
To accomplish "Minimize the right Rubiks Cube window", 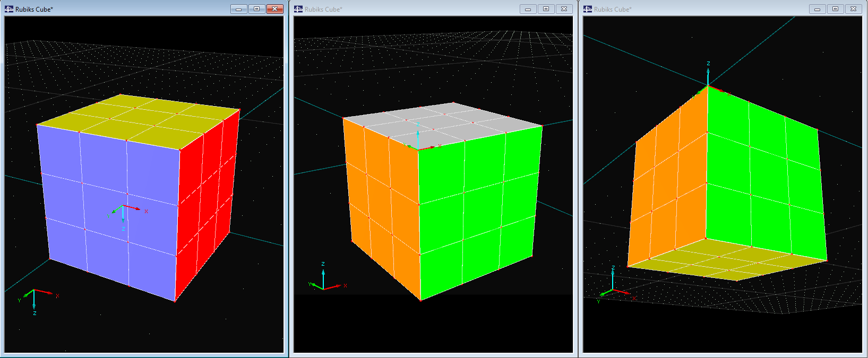I will [x=818, y=9].
